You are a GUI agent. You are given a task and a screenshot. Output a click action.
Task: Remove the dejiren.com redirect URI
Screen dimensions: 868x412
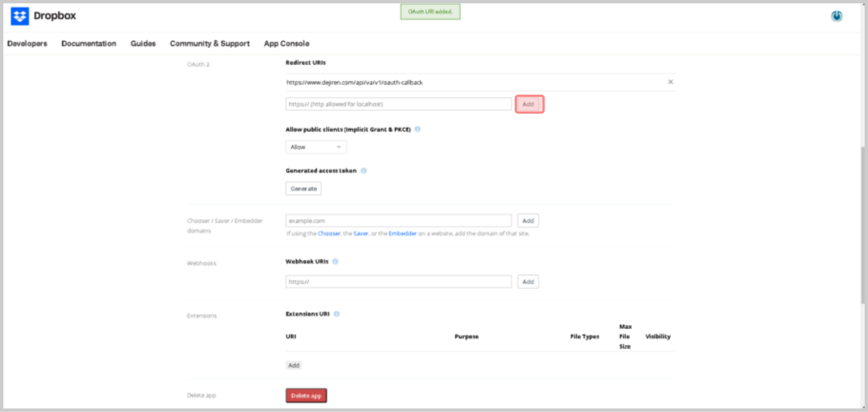click(x=670, y=82)
